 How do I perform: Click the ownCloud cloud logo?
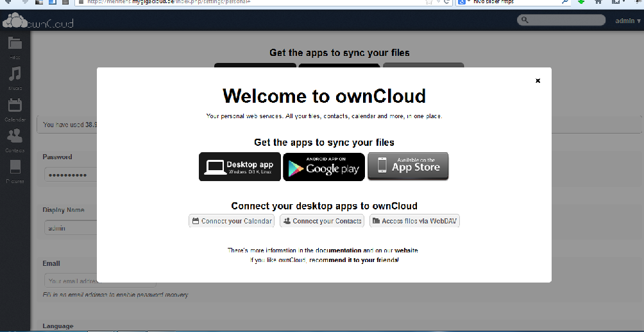tap(38, 21)
